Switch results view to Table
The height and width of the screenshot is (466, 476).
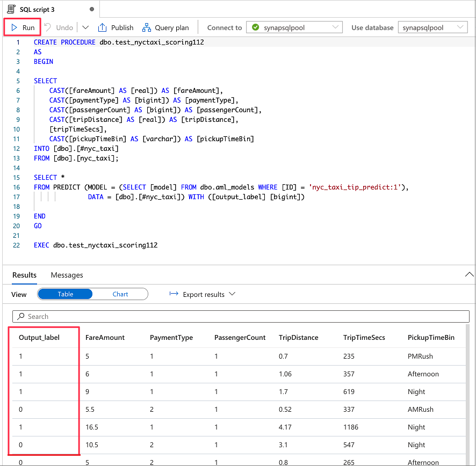coord(65,294)
